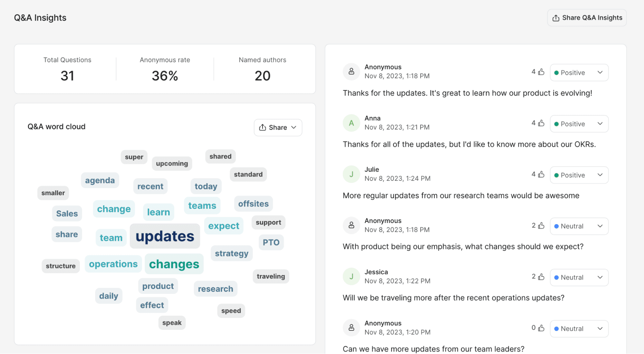Click the 'Q&A word cloud' heading
Image resolution: width=644 pixels, height=354 pixels.
click(56, 127)
